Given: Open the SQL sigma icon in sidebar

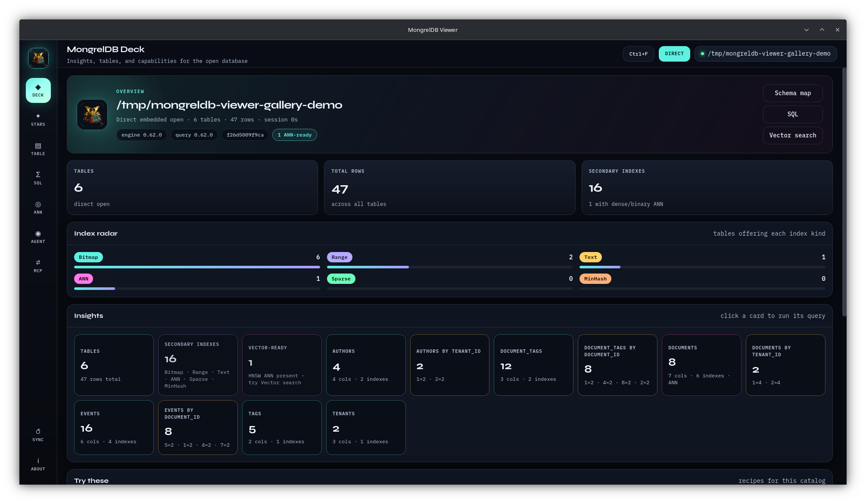Looking at the screenshot, I should [38, 178].
